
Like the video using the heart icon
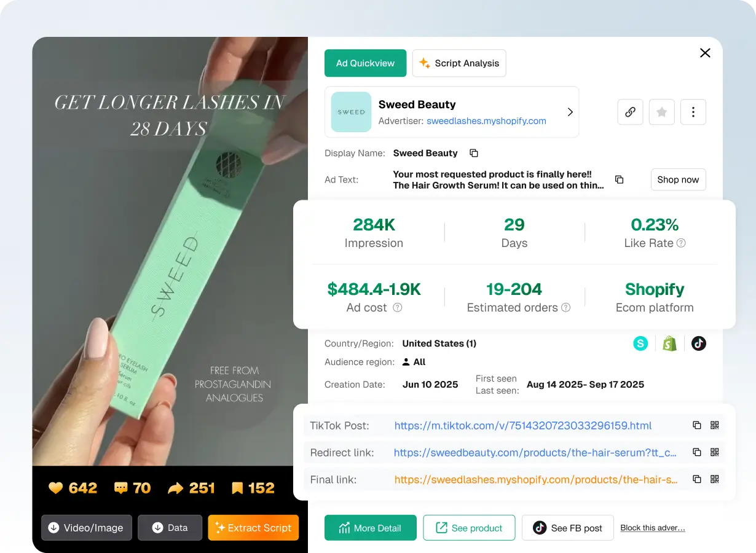[x=55, y=487]
